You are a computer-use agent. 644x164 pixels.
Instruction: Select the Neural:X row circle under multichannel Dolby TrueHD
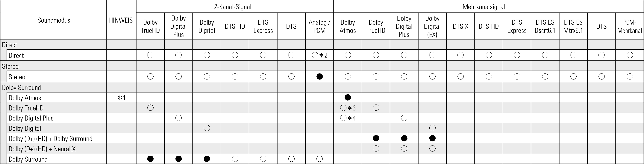click(x=376, y=149)
